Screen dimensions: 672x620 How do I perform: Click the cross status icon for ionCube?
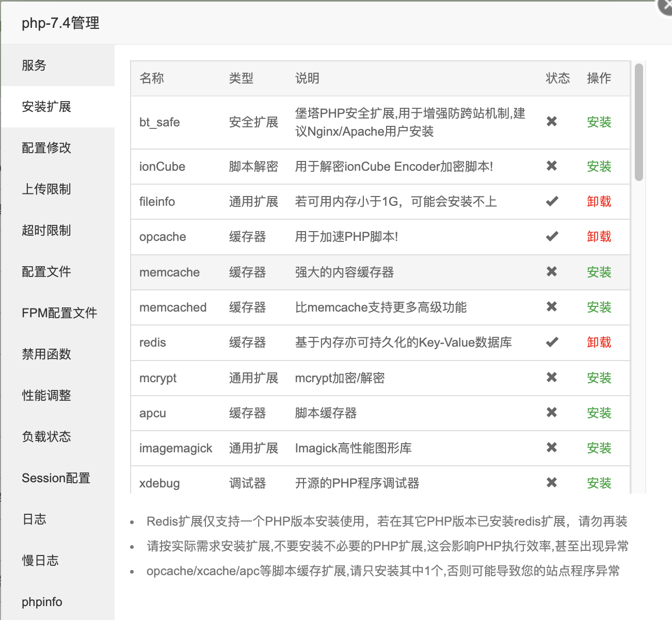[551, 166]
